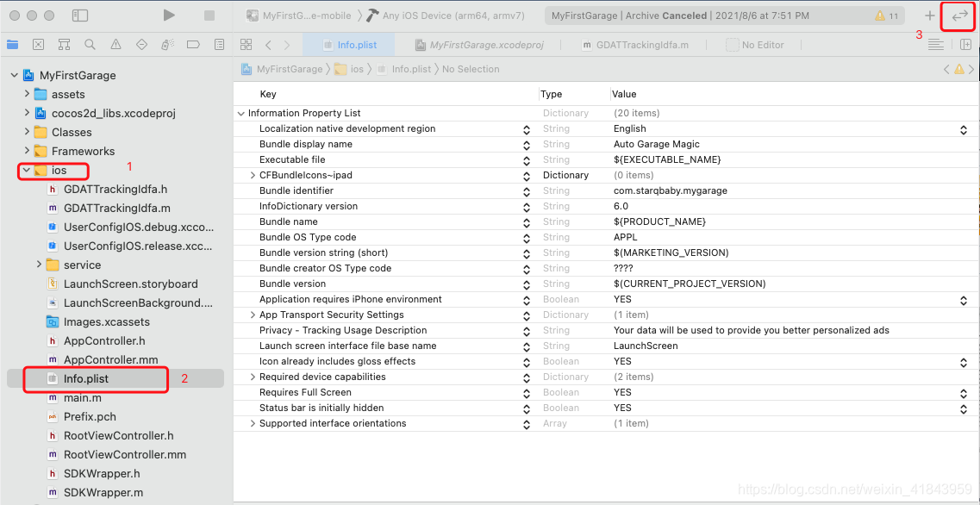Collapse the ios folder
The image size is (980, 505).
pos(26,170)
